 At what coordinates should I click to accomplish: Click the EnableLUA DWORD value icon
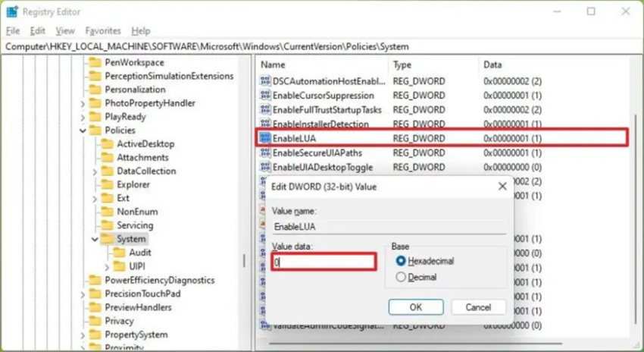point(265,138)
